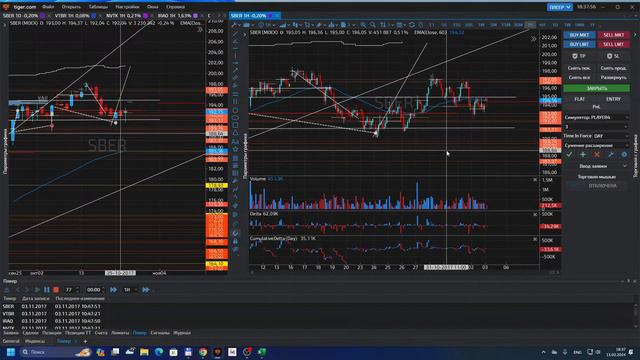Toggle mouse trading switch labeled ОТКЛЮЧЕНА
This screenshot has height=360, width=640.
click(597, 186)
